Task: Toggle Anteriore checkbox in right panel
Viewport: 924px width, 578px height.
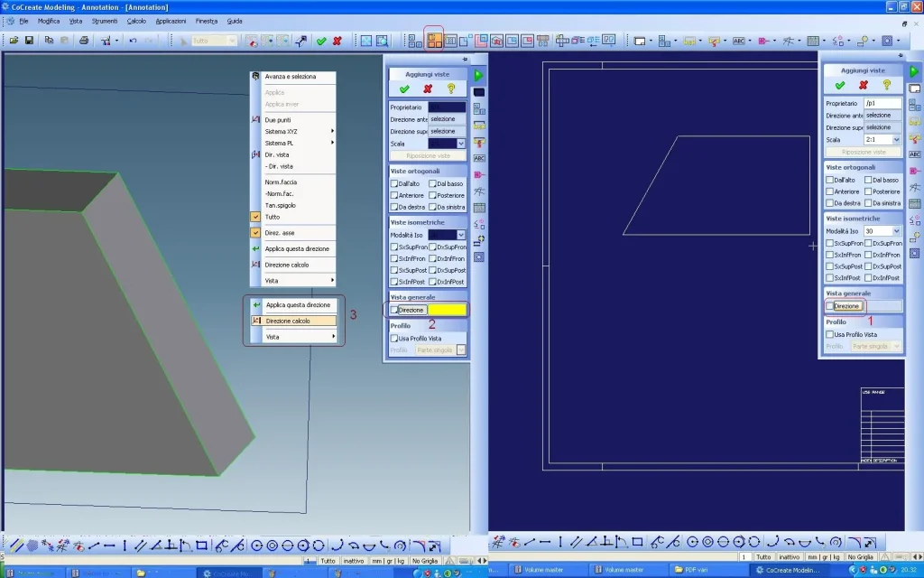Action: tap(830, 191)
